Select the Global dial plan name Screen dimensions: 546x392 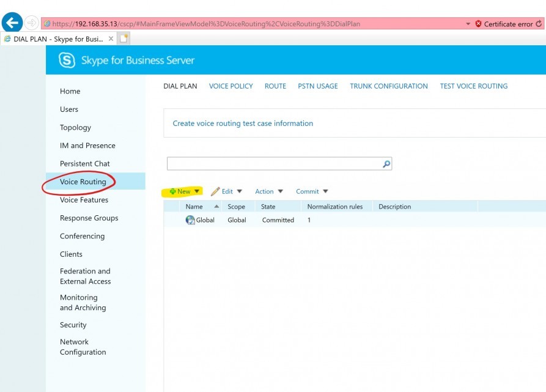(205, 220)
